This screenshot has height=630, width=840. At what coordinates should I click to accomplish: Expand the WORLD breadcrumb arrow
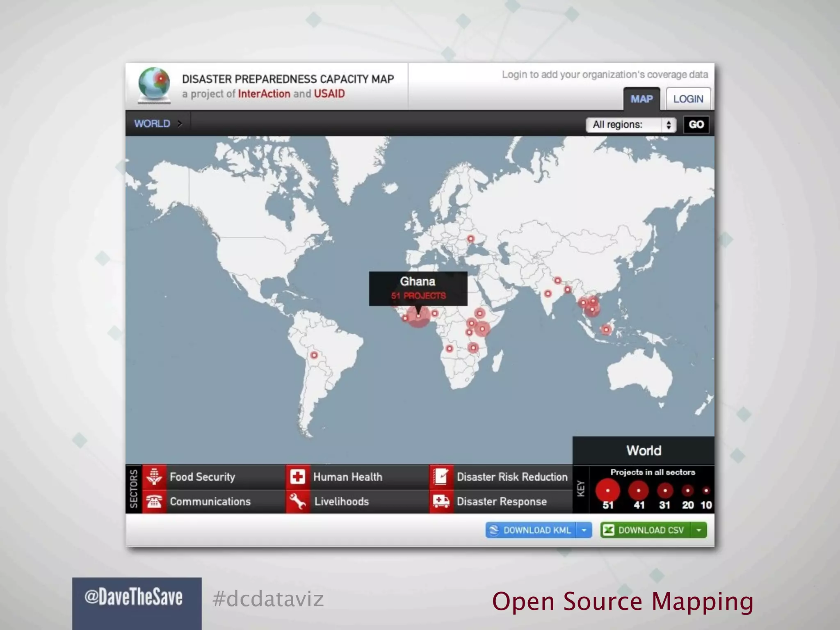[x=180, y=123]
